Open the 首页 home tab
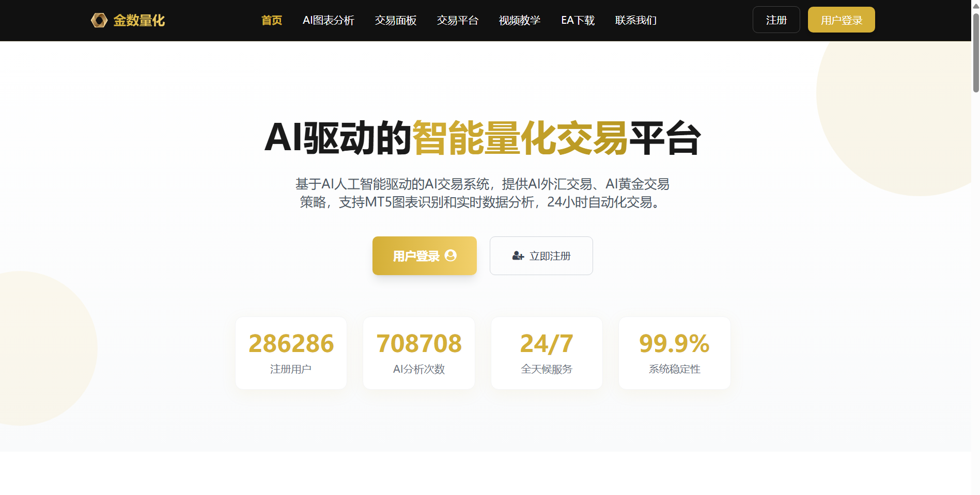 (x=272, y=20)
